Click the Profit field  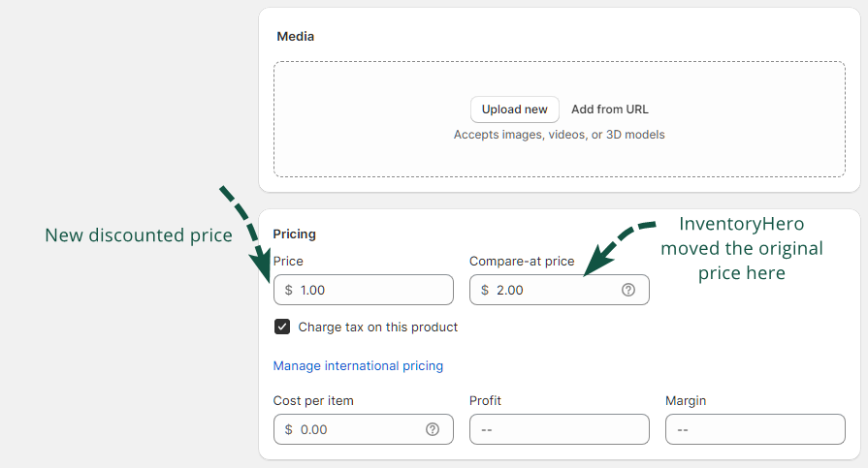pyautogui.click(x=559, y=429)
